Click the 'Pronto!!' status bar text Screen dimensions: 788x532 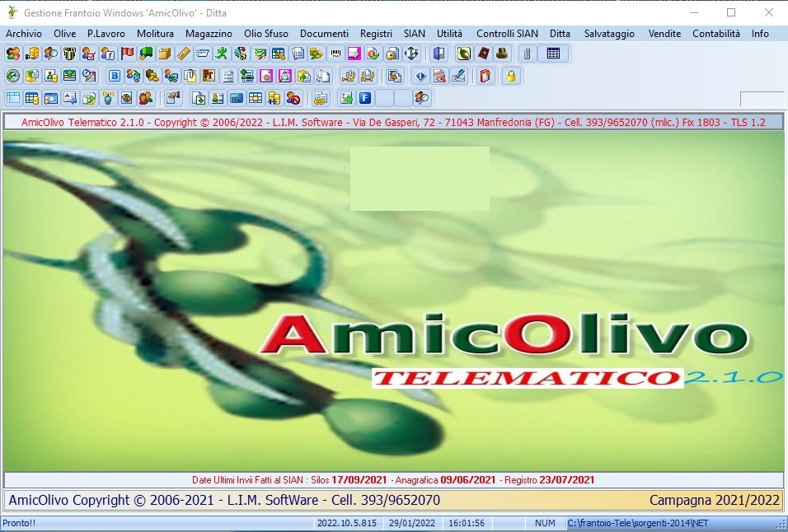pyautogui.click(x=19, y=523)
